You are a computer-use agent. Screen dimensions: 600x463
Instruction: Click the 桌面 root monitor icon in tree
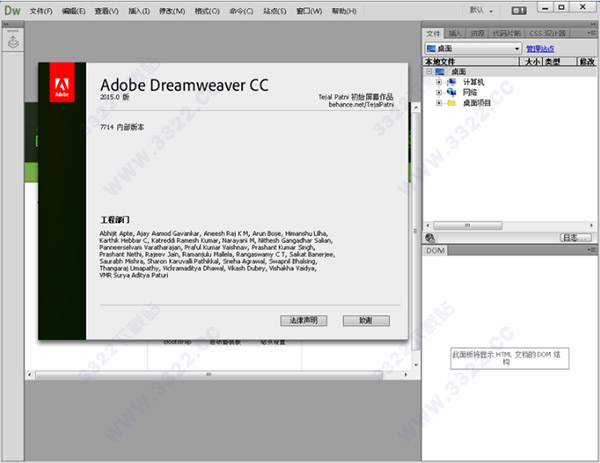point(440,72)
